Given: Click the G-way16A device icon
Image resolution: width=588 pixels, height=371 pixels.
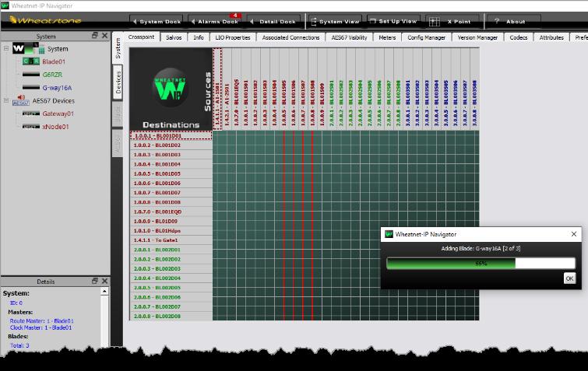Looking at the screenshot, I should pos(30,88).
